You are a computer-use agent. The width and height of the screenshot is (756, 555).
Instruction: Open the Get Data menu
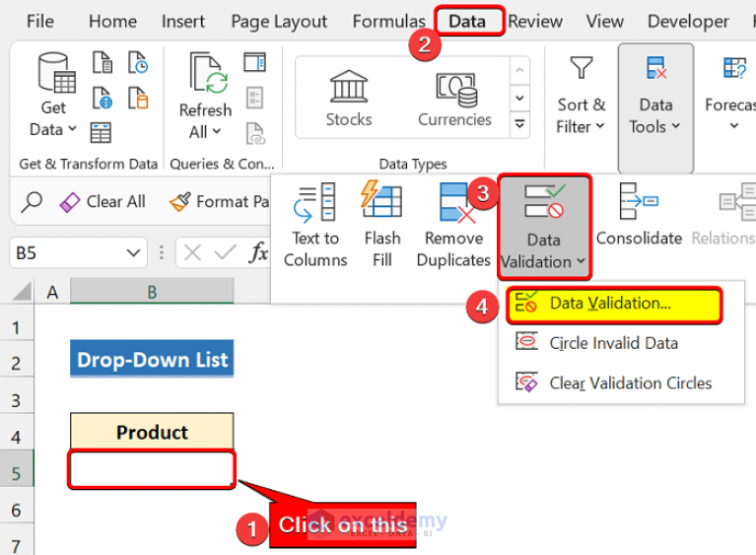coord(53,95)
